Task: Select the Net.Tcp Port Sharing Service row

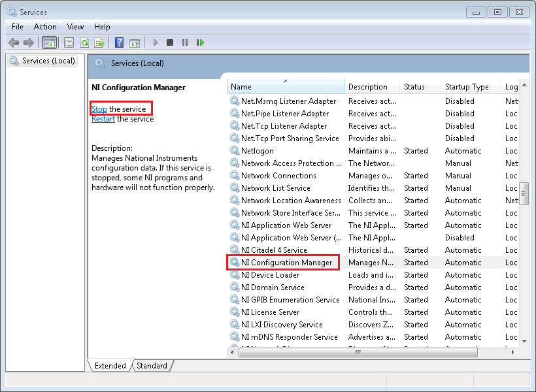Action: pos(373,138)
